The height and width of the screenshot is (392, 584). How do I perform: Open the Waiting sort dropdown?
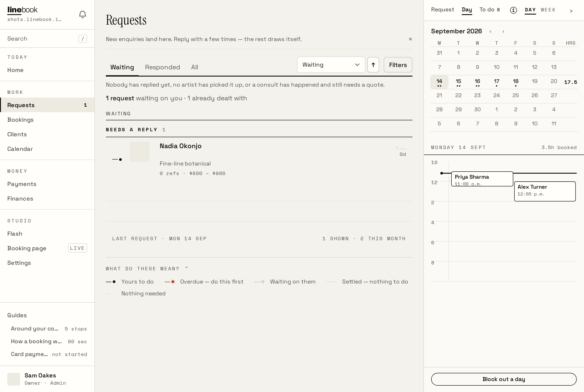click(x=331, y=65)
